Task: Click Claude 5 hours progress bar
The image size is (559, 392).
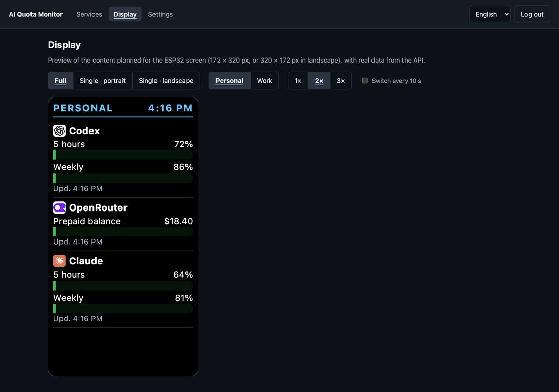Action: (123, 286)
